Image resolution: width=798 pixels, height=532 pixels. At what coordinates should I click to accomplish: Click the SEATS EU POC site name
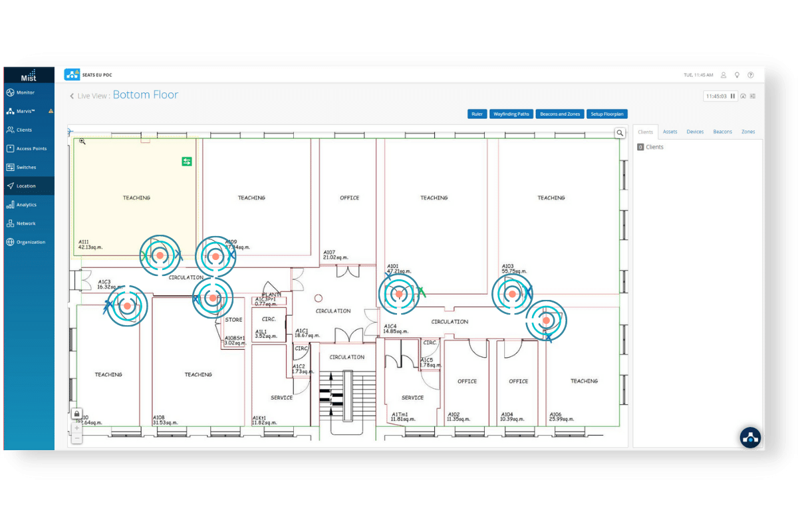coord(98,74)
